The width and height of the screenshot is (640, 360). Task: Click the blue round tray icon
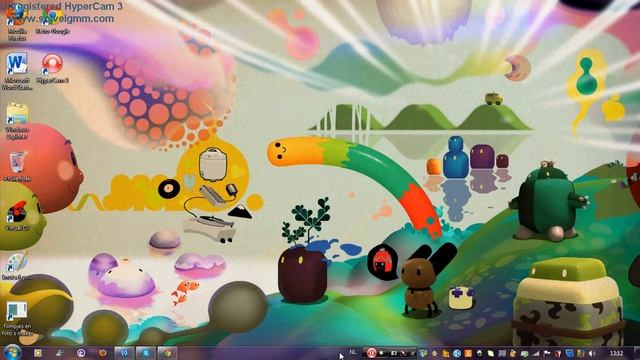pos(457,353)
